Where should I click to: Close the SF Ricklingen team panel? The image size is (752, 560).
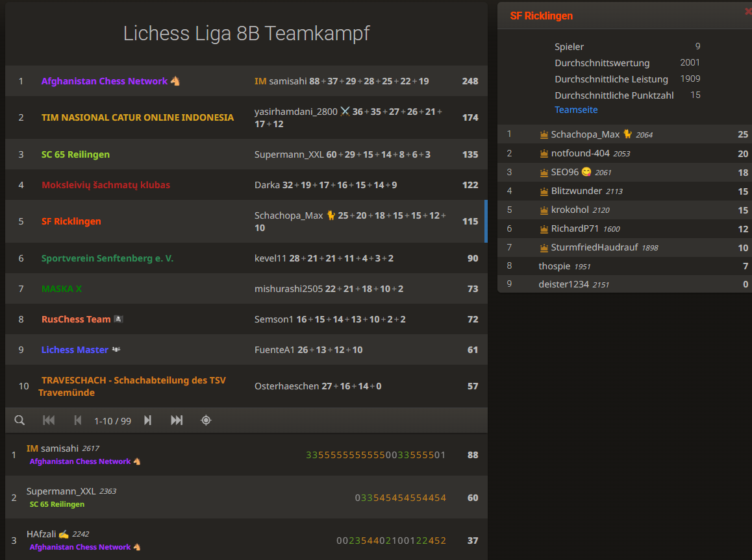pyautogui.click(x=748, y=11)
